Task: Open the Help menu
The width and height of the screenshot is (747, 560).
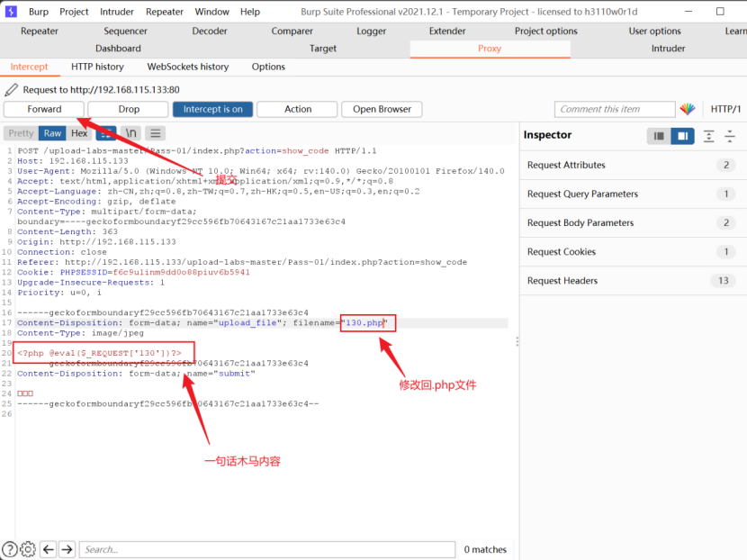Action: click(x=250, y=12)
